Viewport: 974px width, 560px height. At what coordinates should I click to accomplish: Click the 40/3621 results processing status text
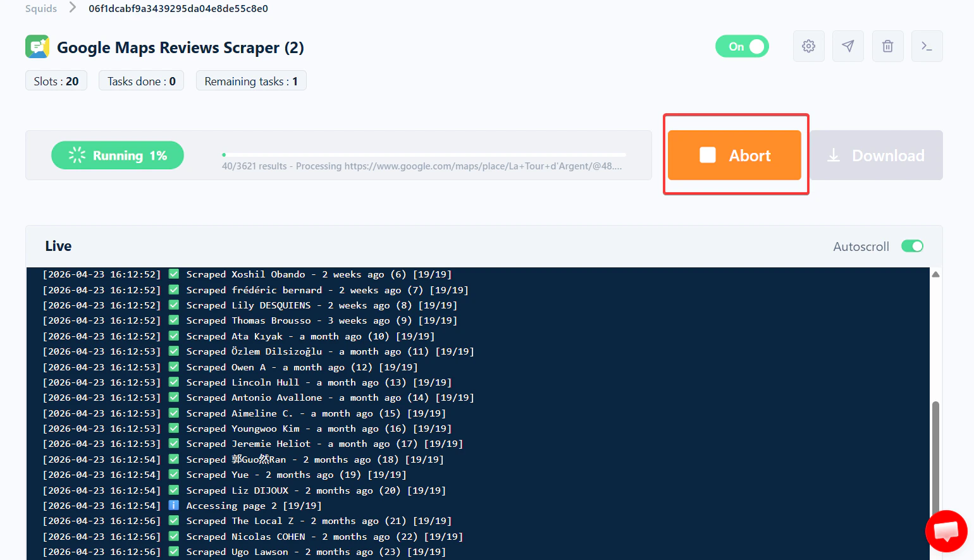pos(422,166)
